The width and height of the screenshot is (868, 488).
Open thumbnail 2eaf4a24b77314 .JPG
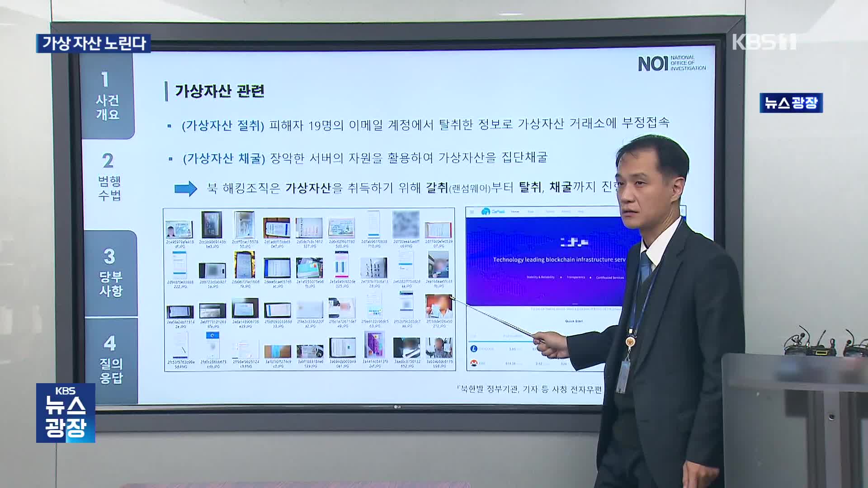[180, 312]
